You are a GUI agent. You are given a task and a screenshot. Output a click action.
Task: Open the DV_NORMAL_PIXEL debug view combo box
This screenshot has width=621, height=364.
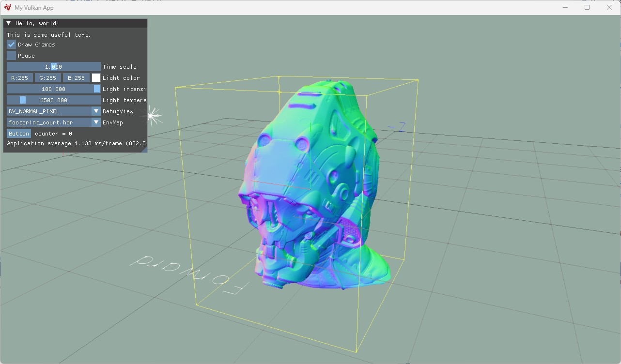click(x=49, y=111)
